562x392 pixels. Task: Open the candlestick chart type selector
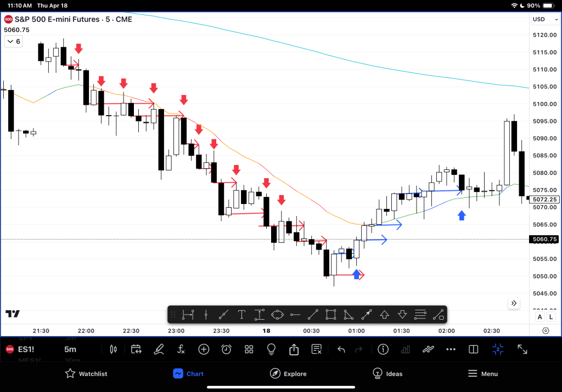[x=114, y=349]
